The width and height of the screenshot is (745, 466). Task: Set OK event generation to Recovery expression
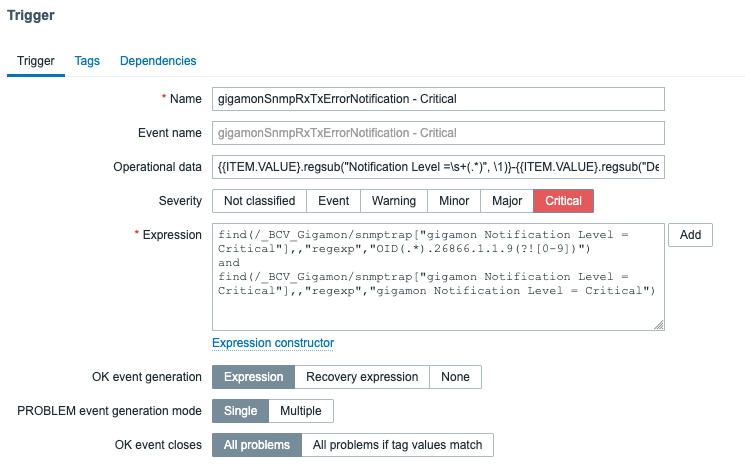[x=362, y=377]
